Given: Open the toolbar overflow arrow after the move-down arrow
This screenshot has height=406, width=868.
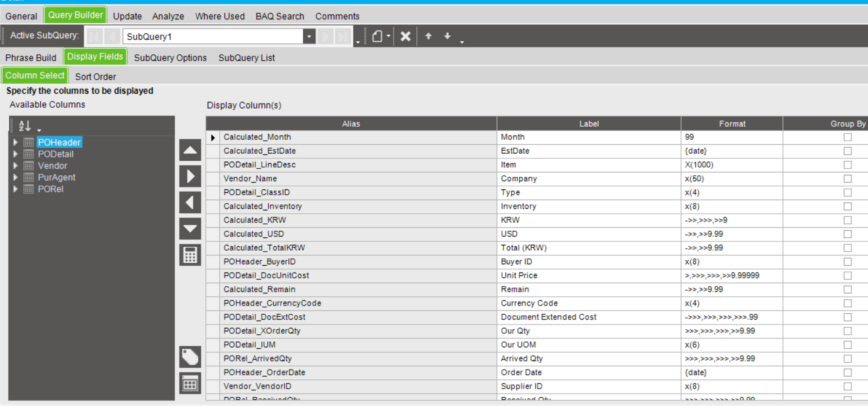Looking at the screenshot, I should 462,42.
